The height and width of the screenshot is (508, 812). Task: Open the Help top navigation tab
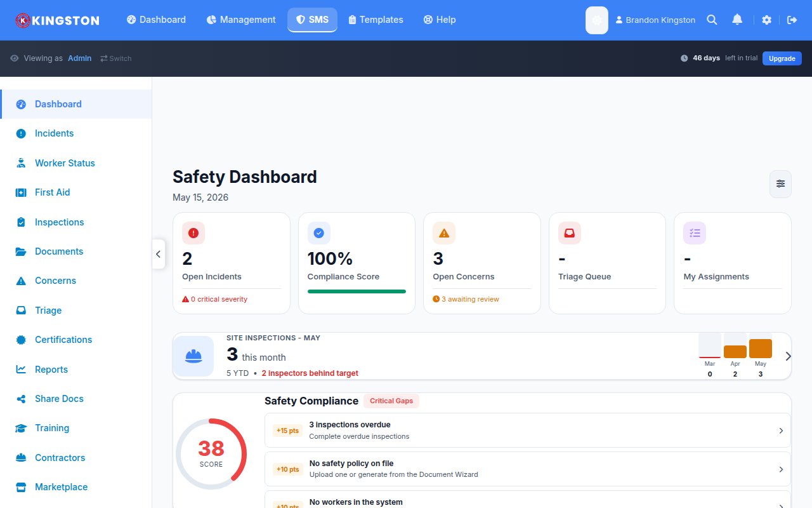[440, 20]
